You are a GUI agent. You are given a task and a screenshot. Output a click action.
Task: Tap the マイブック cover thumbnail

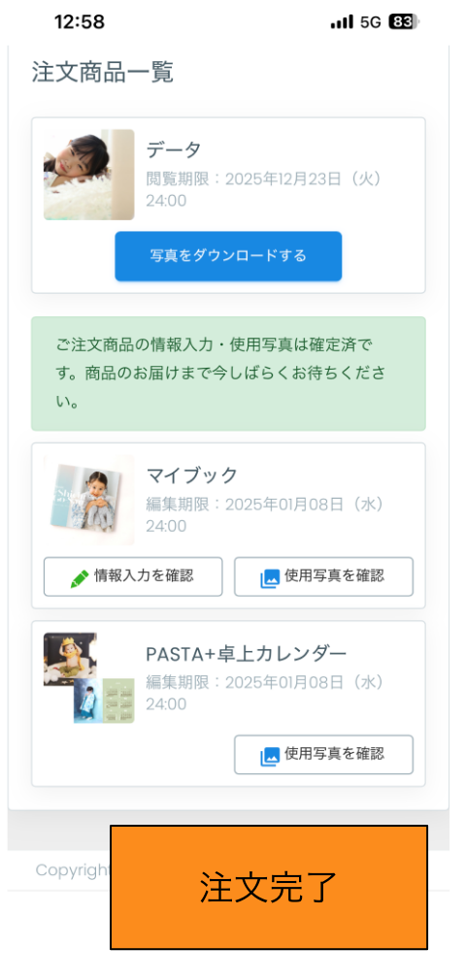point(88,500)
